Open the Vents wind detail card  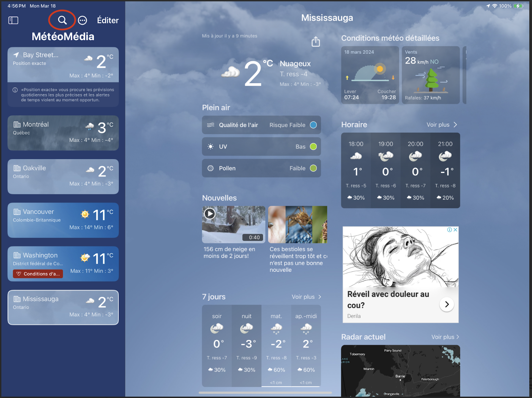[431, 75]
